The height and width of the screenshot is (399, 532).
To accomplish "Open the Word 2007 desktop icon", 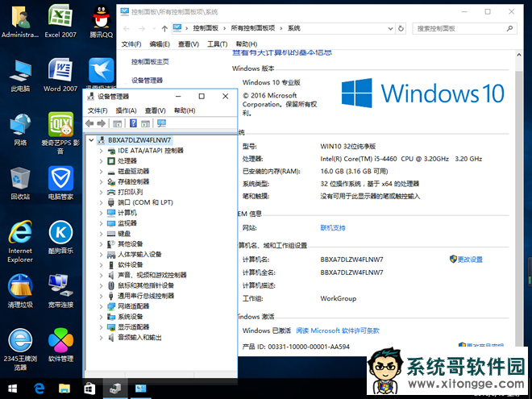I will point(60,75).
